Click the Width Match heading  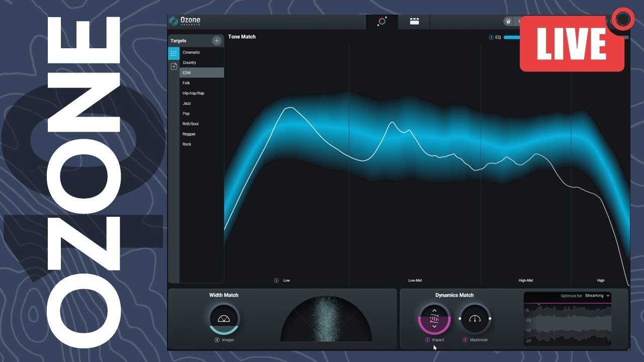224,295
